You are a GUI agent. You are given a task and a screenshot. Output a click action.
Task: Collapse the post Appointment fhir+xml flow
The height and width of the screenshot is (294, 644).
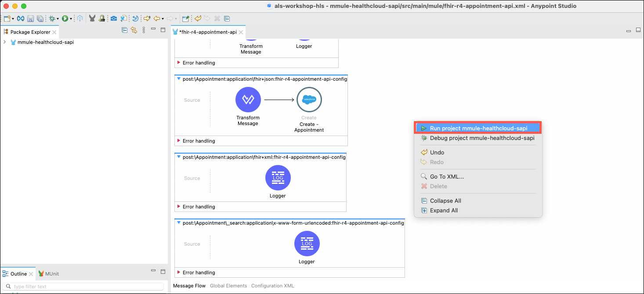[x=179, y=157]
